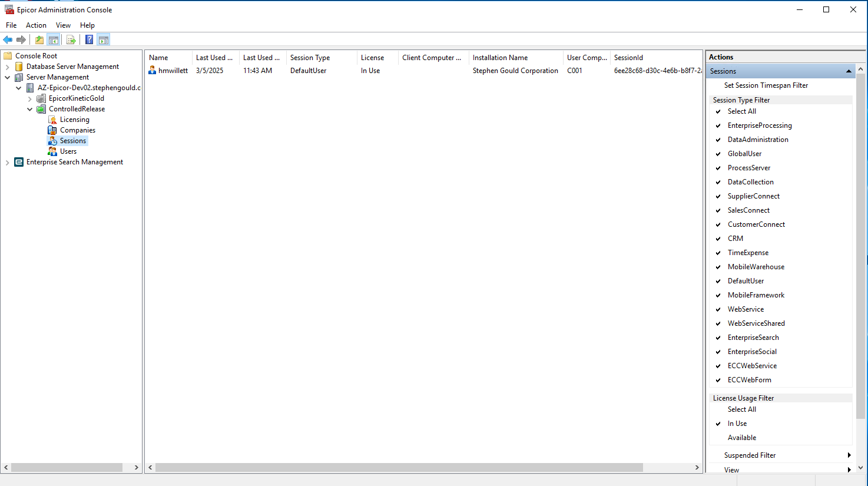Viewport: 868px width, 486px height.
Task: Click Set Session Timespan Filter action
Action: (766, 85)
